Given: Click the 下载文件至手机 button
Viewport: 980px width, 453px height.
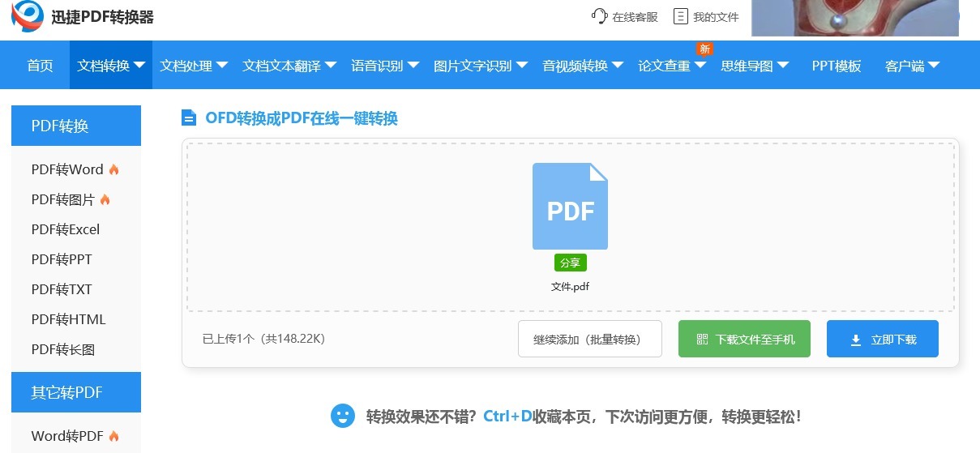Looking at the screenshot, I should click(744, 339).
